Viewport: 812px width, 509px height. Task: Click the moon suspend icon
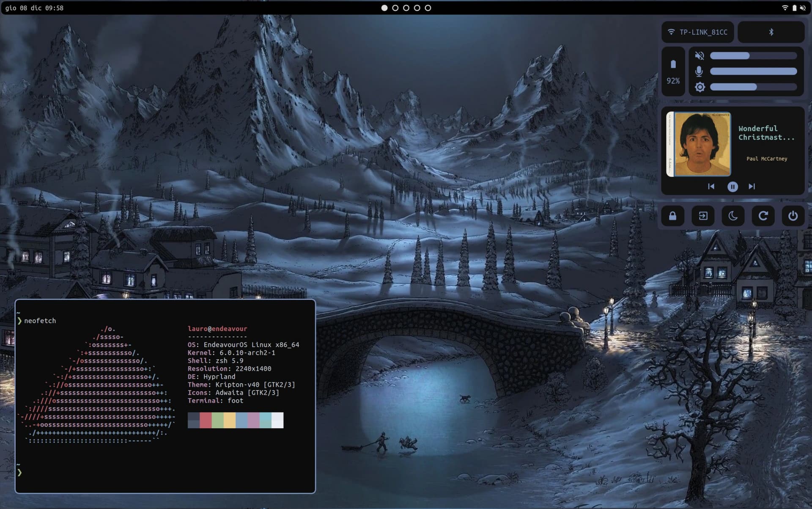(x=733, y=216)
